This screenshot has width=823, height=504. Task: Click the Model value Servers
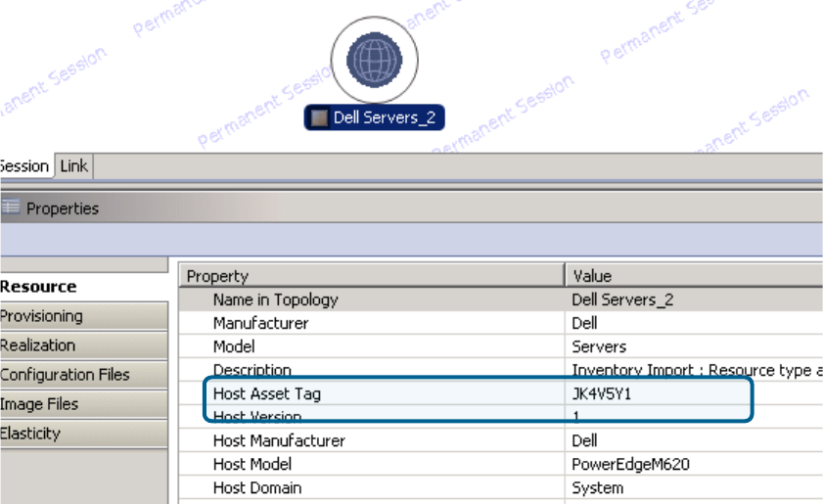click(x=599, y=347)
